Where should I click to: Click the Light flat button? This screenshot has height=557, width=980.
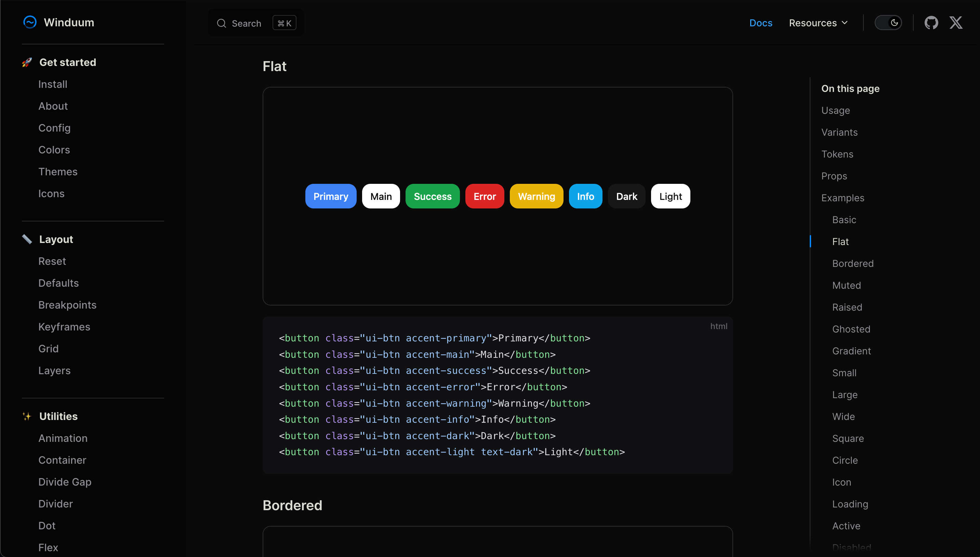tap(671, 196)
